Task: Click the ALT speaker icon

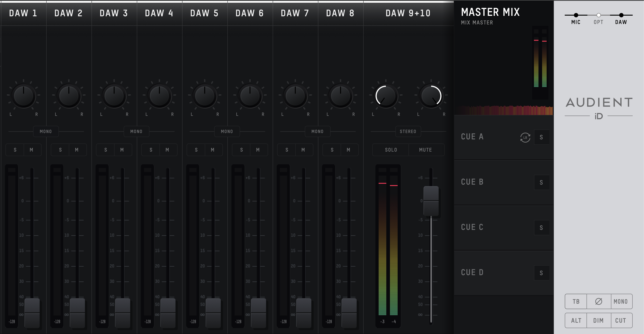Action: [576, 320]
